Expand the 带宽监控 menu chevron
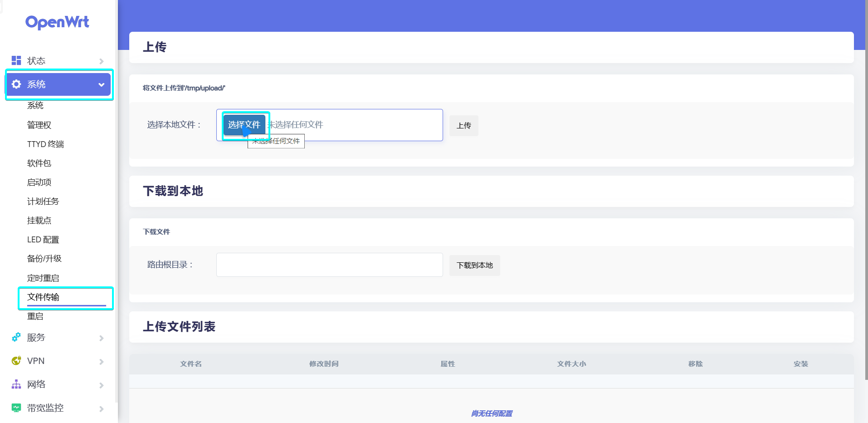868x423 pixels. [102, 409]
